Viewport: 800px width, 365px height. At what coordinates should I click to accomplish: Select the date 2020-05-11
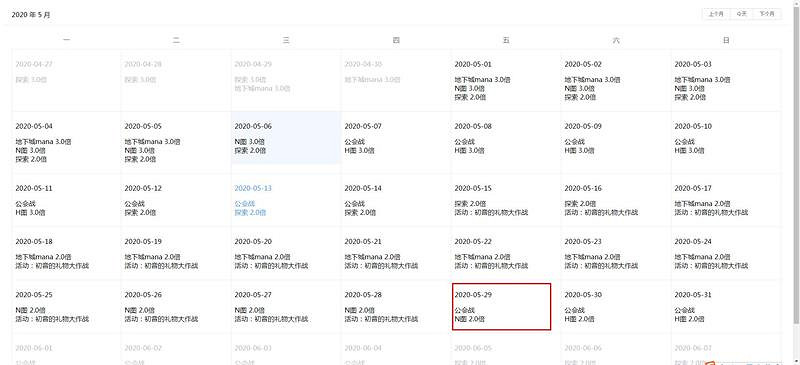34,188
